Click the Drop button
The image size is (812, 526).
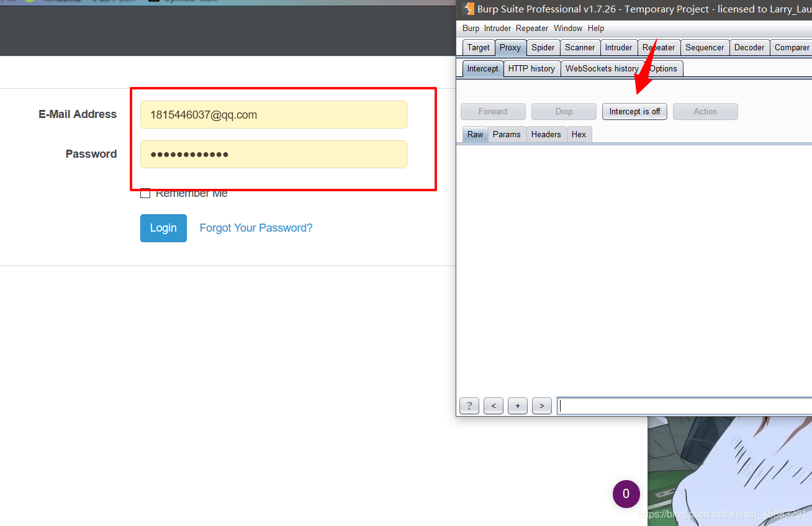[x=564, y=112]
